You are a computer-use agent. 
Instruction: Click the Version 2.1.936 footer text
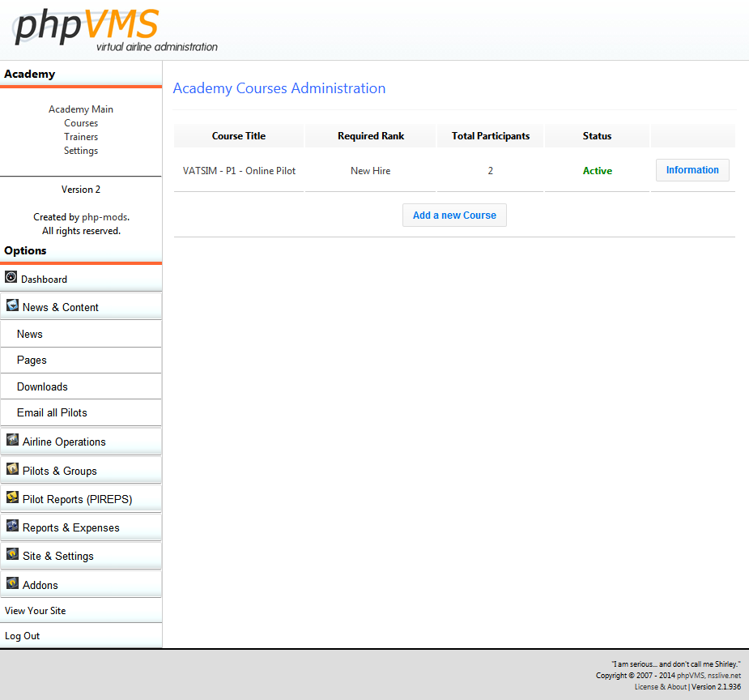click(716, 687)
